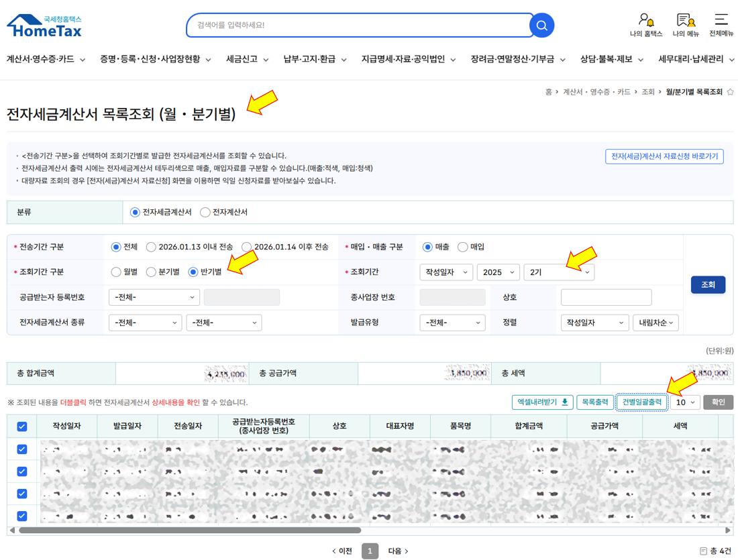Go to 다음 page
Image resolution: width=738 pixels, height=560 pixels.
pyautogui.click(x=398, y=551)
